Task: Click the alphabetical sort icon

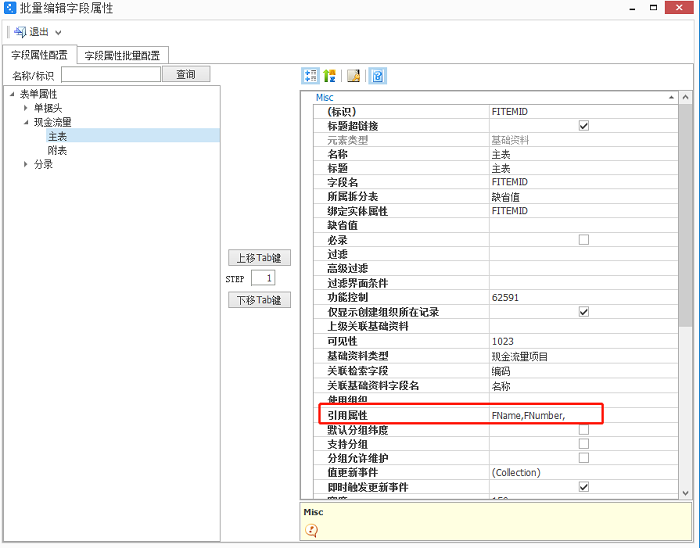Action: [x=329, y=76]
